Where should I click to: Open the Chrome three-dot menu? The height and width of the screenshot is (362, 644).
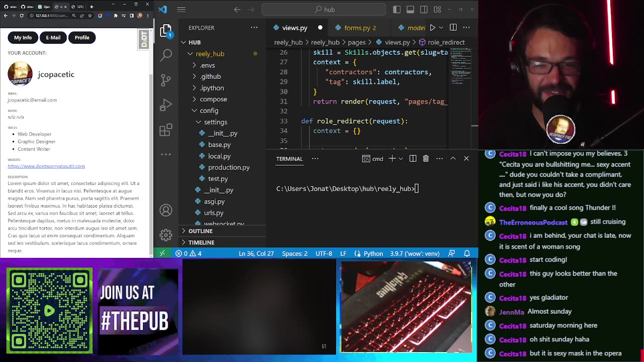coord(148,16)
